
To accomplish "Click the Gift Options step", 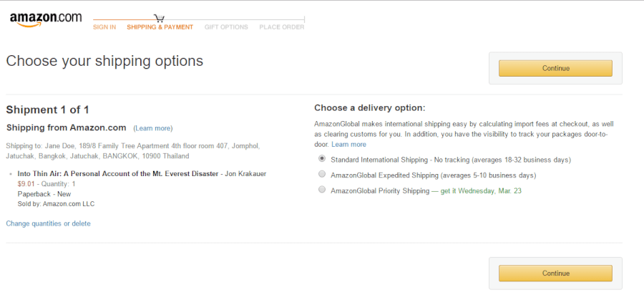I will pyautogui.click(x=226, y=27).
